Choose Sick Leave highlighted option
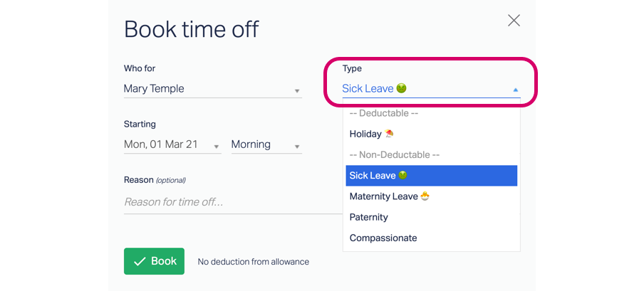Viewport: 644px width, 291px height. point(431,176)
